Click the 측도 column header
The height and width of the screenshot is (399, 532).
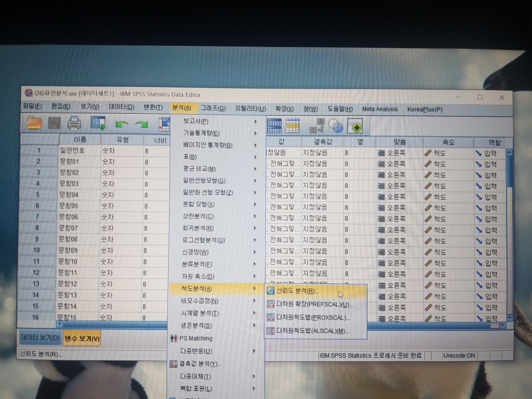click(448, 142)
